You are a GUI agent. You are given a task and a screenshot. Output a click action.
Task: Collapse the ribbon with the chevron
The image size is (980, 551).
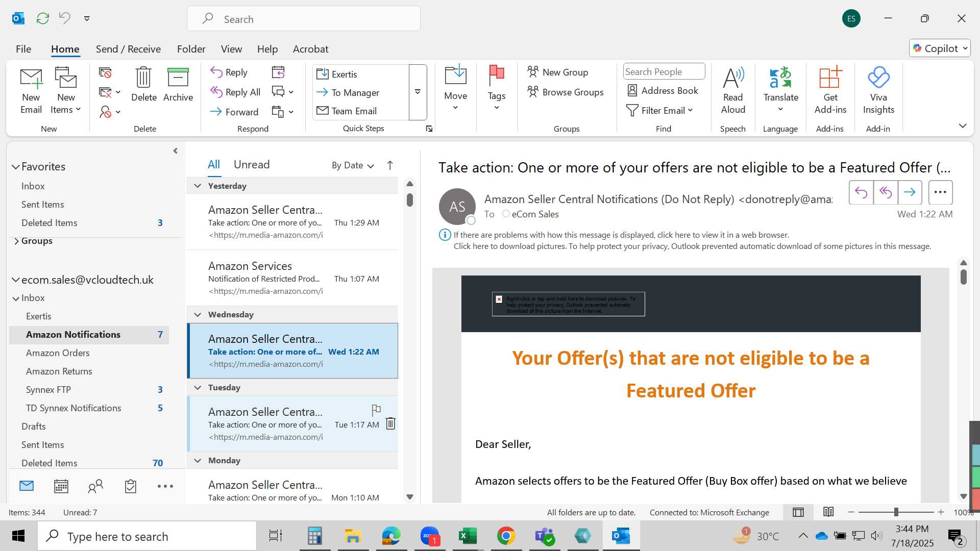(963, 126)
